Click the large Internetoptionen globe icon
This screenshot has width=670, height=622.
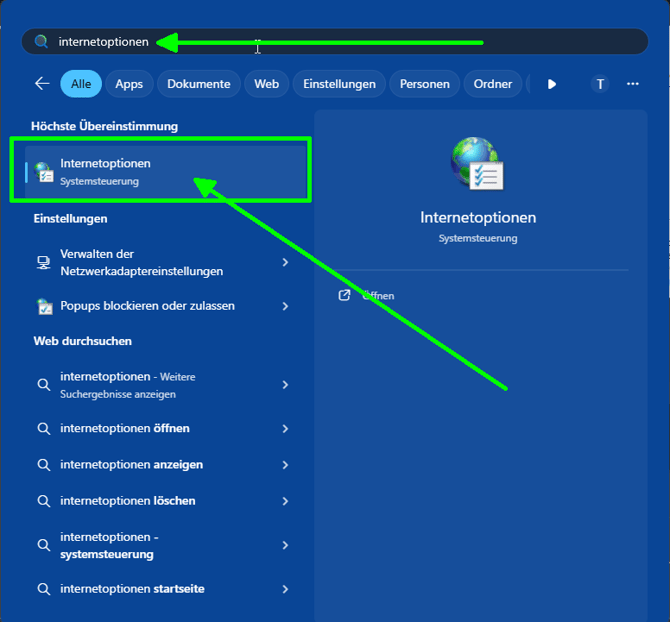(x=477, y=165)
